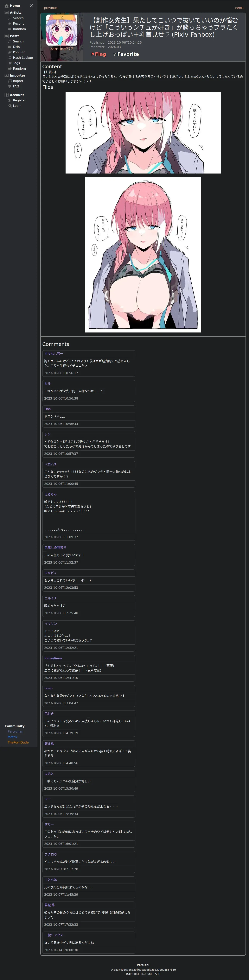
Task: Open the first image under Files
Action: pyautogui.click(x=143, y=133)
